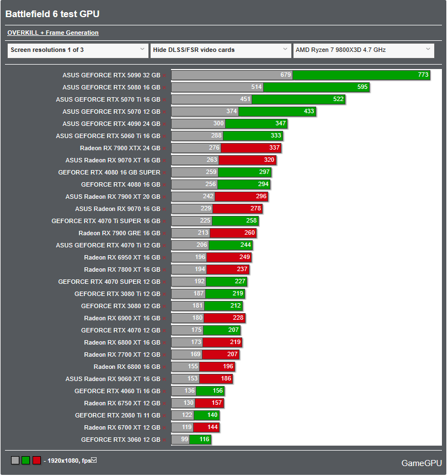Remove ASUS Radeon RX 9070 XT 16 GB with x
This screenshot has width=448, height=476.
[x=164, y=161]
